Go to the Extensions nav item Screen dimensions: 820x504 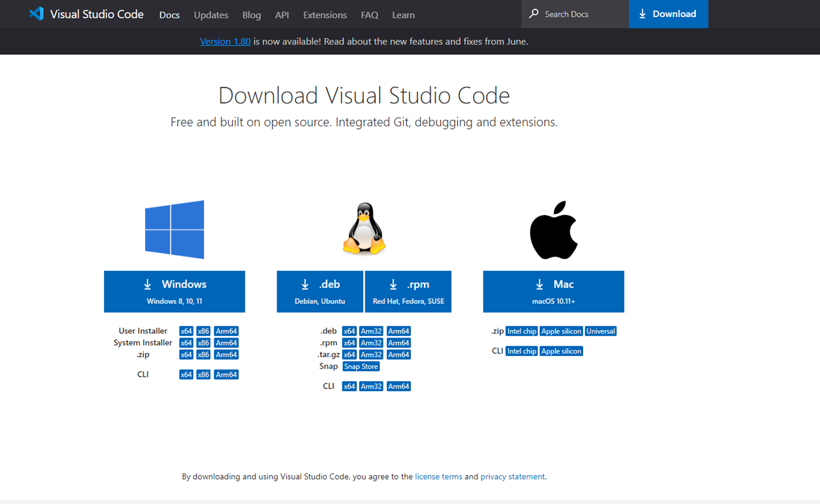tap(325, 15)
